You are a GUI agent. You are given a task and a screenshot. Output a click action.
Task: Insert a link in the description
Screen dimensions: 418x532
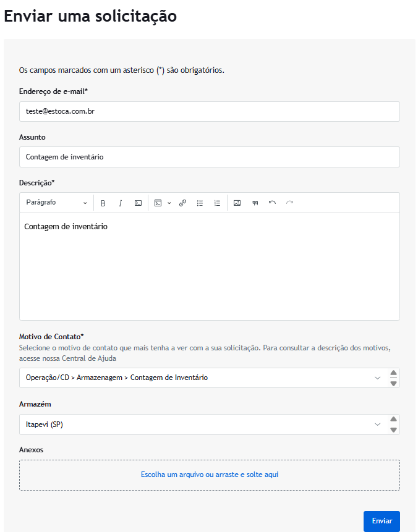[182, 203]
